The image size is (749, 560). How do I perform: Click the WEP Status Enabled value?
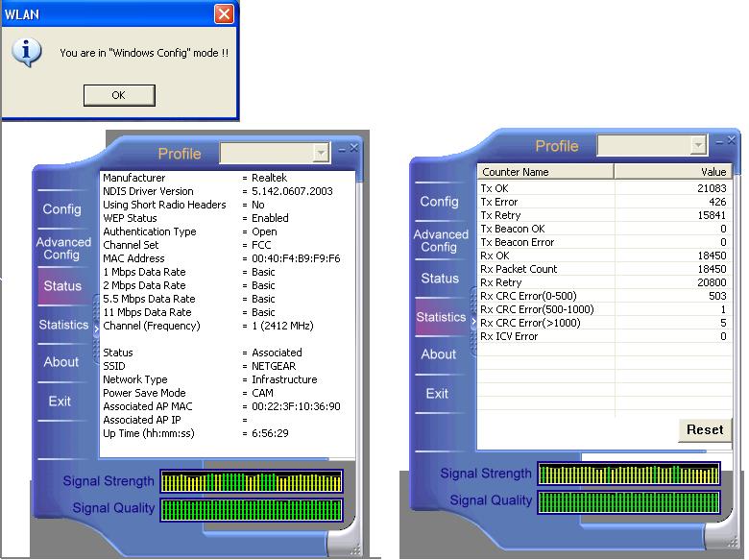tap(271, 218)
